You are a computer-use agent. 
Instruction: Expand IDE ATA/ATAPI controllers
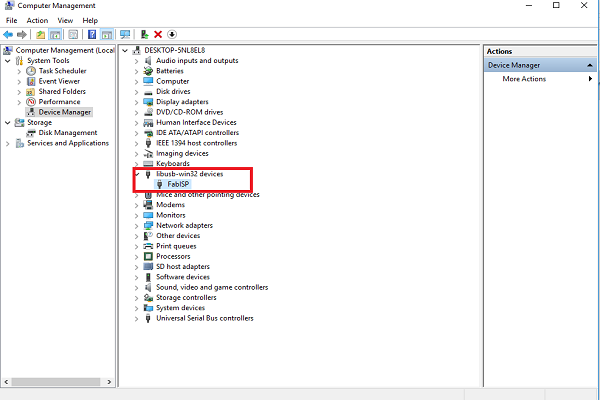point(136,133)
